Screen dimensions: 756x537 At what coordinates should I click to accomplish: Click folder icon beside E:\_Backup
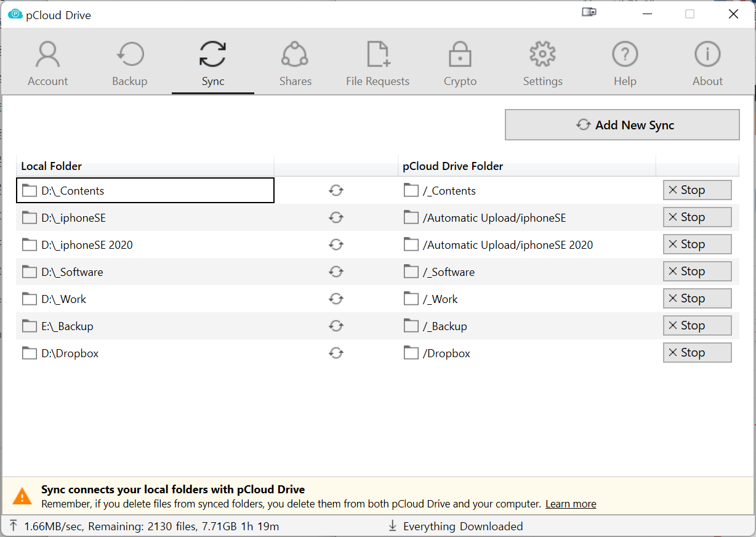(30, 326)
